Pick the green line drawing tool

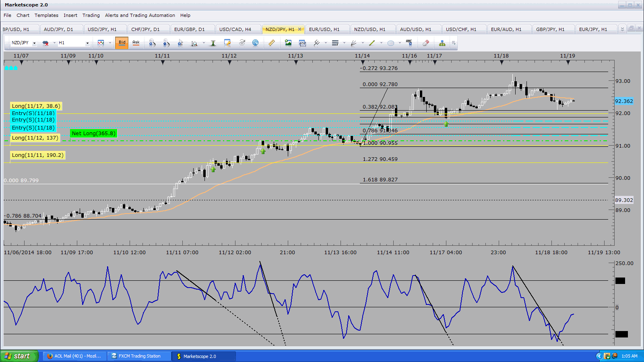click(372, 43)
